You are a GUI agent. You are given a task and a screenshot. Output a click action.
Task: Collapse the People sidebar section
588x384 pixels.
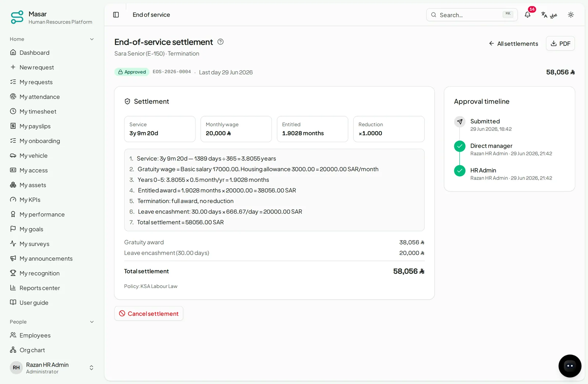pos(92,322)
